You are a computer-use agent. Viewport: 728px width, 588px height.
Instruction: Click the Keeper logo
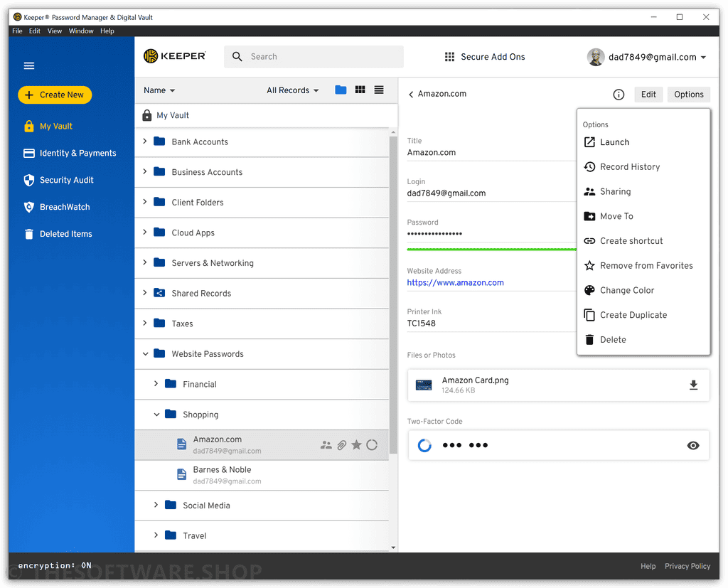[x=175, y=56]
